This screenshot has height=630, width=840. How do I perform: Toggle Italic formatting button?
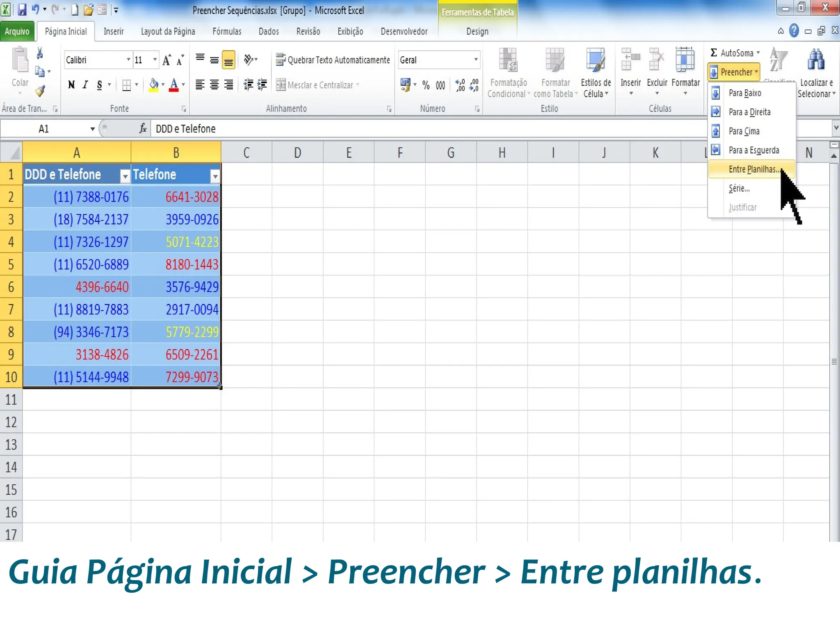(85, 85)
